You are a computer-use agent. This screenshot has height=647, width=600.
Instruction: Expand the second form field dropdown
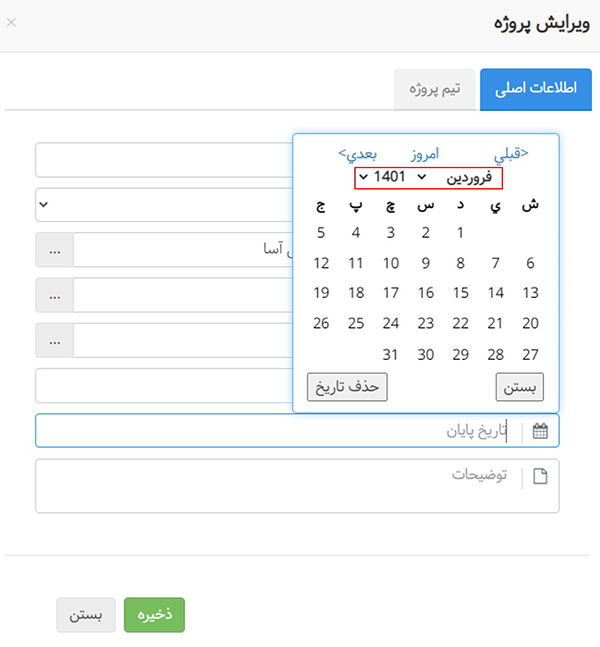click(43, 205)
